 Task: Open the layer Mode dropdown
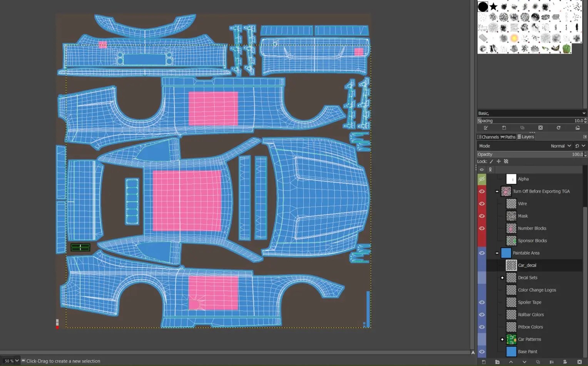[560, 146]
